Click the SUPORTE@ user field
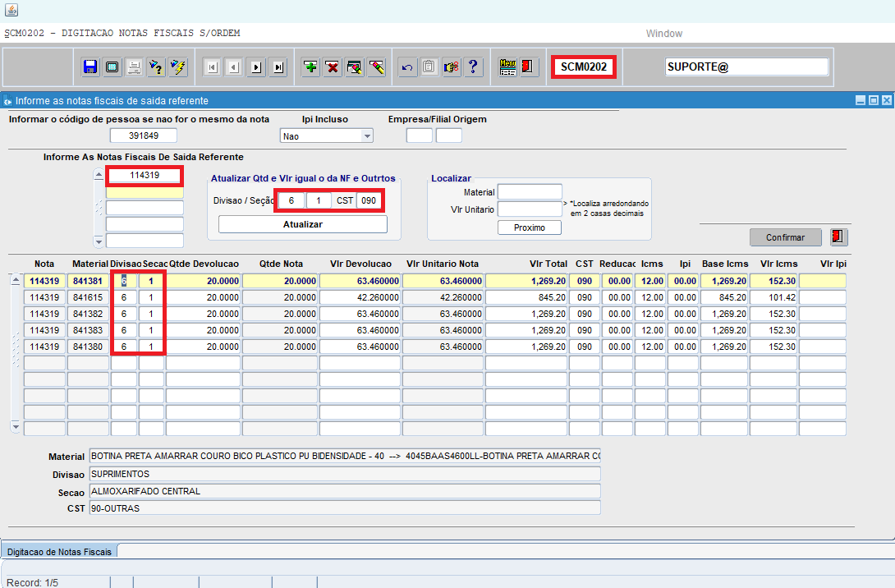Screen dimensions: 895x588 coord(746,67)
